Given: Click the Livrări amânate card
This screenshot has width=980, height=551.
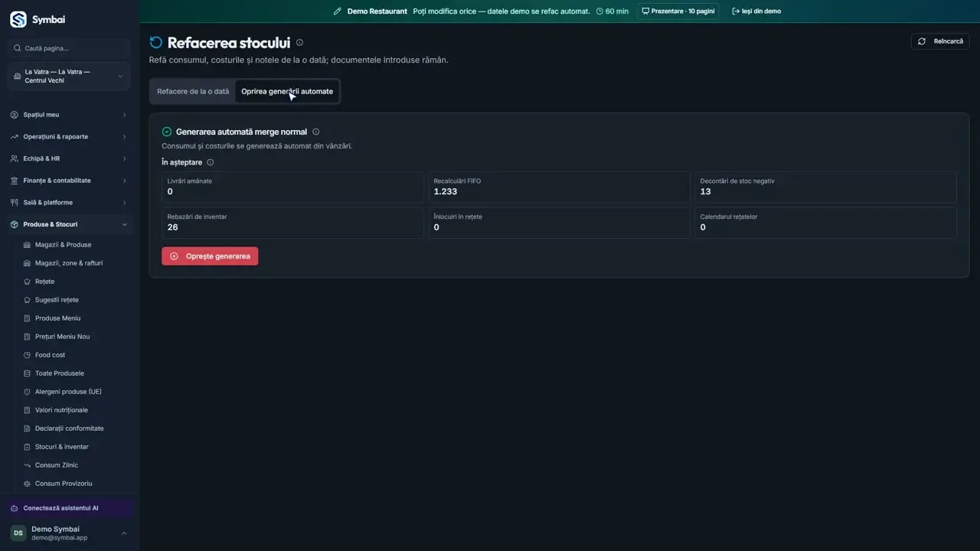Looking at the screenshot, I should [x=292, y=187].
